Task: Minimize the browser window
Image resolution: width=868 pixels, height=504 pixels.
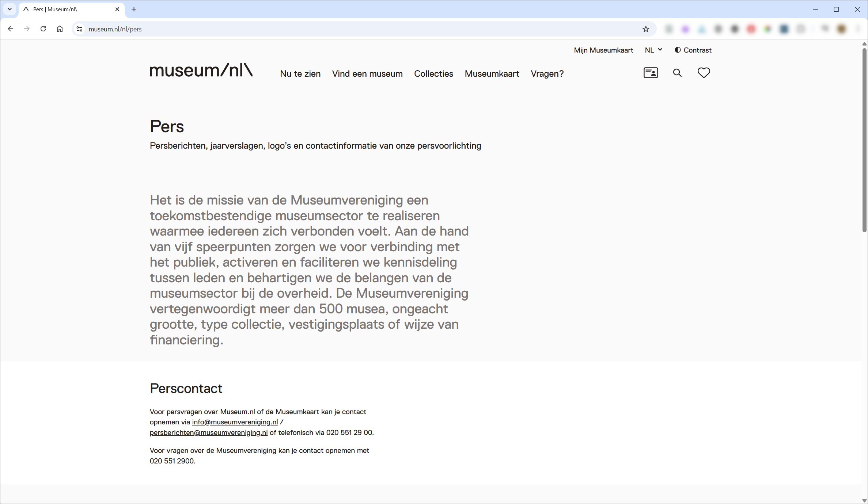Action: (815, 9)
